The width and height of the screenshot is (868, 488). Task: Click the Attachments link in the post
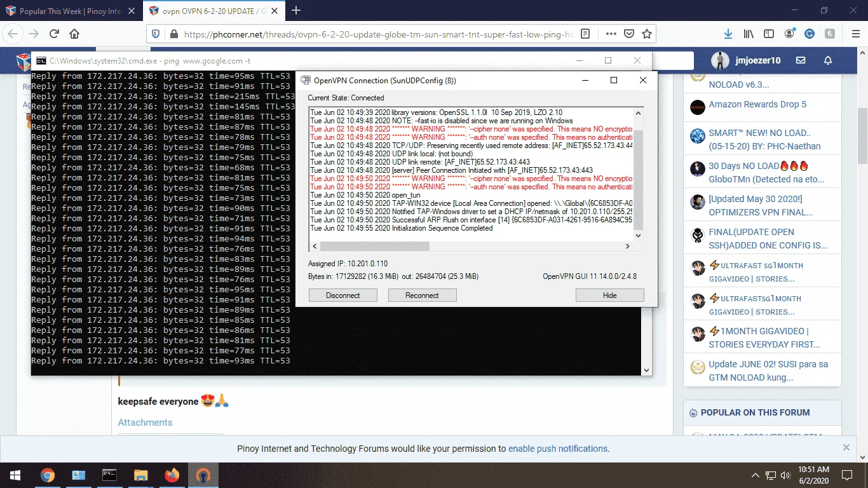(145, 423)
